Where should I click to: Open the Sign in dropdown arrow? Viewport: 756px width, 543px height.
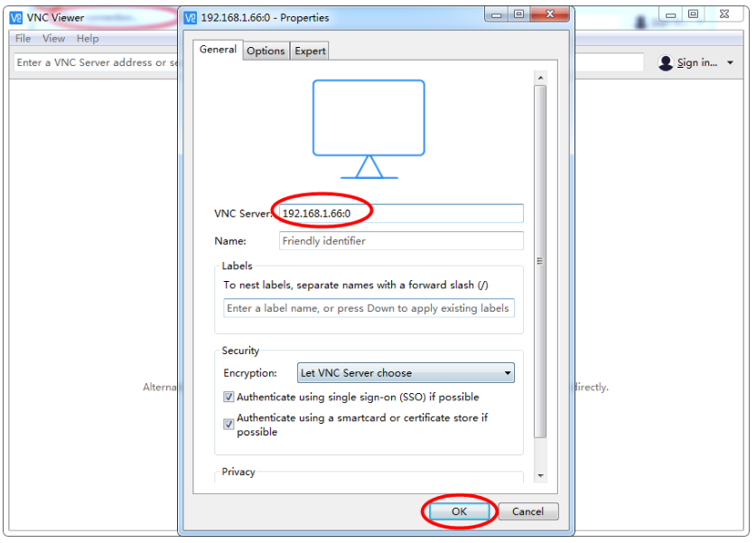pyautogui.click(x=730, y=62)
